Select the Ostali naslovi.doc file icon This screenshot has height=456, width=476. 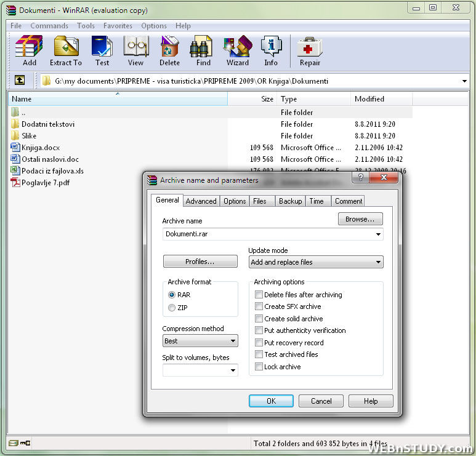[15, 159]
